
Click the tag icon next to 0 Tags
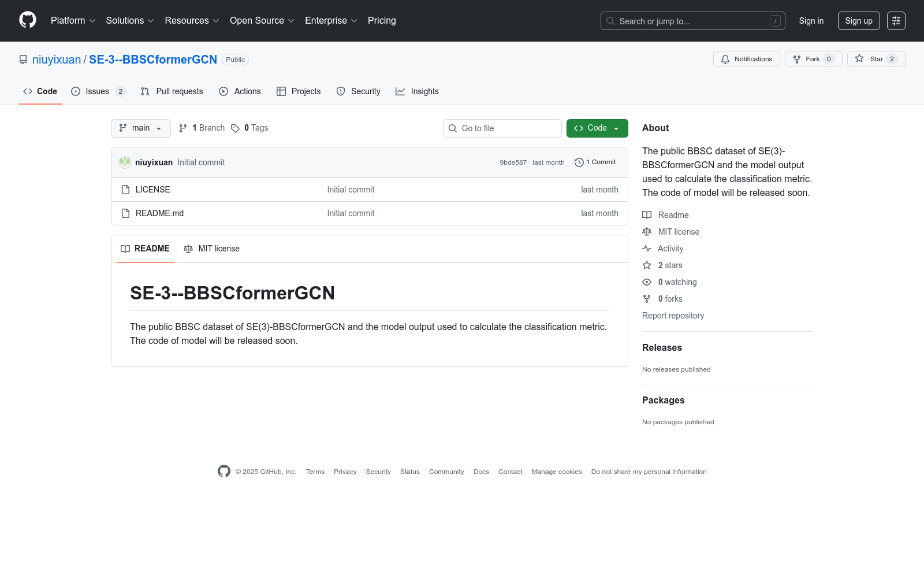(x=235, y=128)
